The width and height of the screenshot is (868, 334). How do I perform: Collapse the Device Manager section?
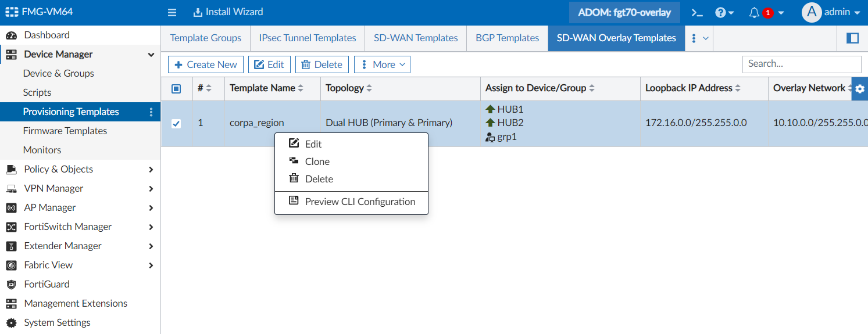(x=151, y=55)
